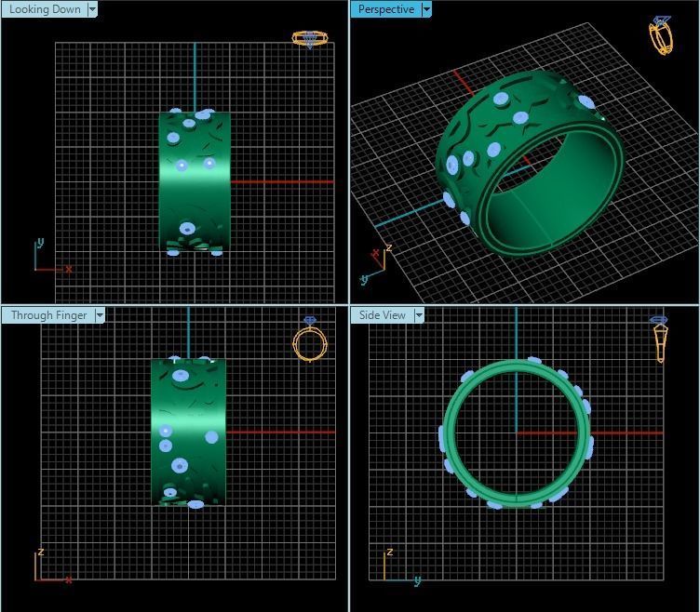Image resolution: width=700 pixels, height=612 pixels.
Task: Click the ring orientation icon in Side View
Action: point(659,339)
